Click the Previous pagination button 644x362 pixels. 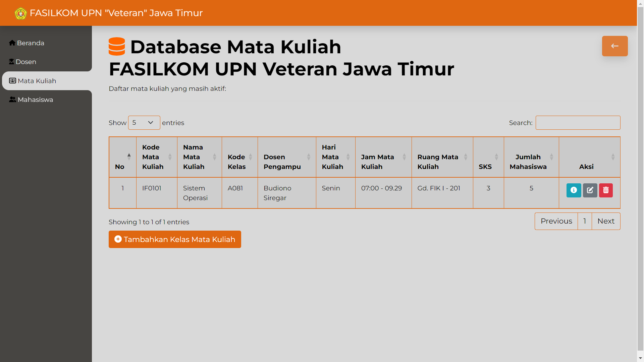(x=556, y=221)
